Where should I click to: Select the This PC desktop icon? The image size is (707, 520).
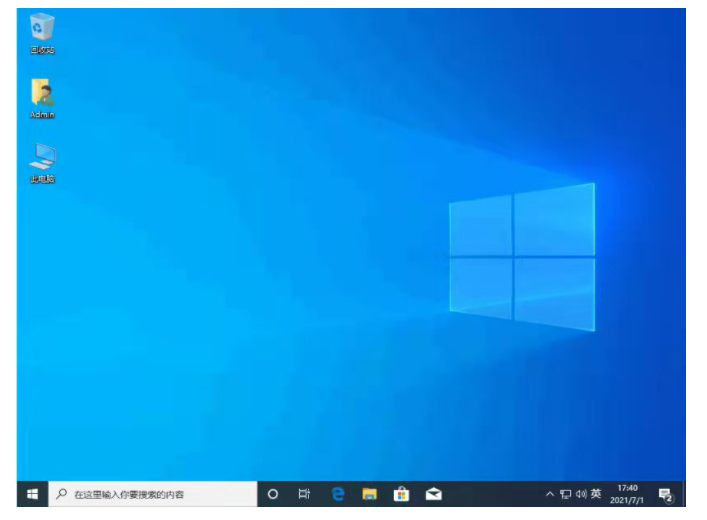[42, 159]
